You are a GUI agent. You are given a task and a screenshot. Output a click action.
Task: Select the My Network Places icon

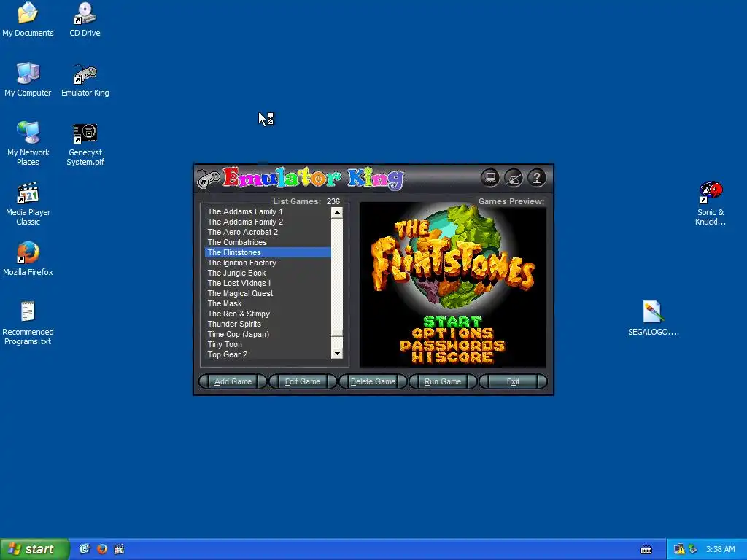28,144
